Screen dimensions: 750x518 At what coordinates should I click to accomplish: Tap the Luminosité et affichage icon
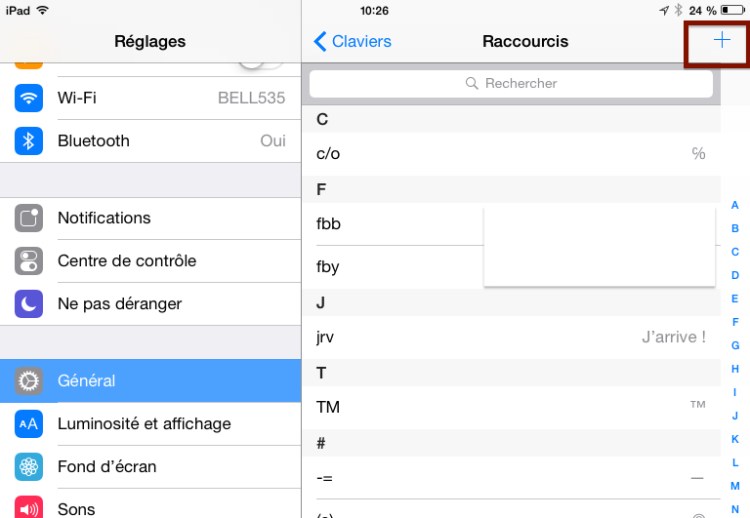pos(29,424)
